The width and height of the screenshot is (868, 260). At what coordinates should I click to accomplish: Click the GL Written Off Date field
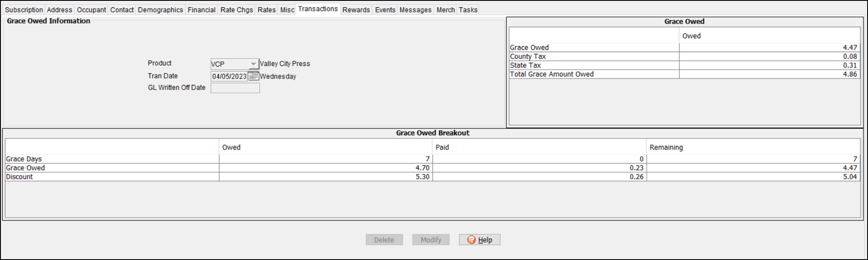pyautogui.click(x=235, y=88)
